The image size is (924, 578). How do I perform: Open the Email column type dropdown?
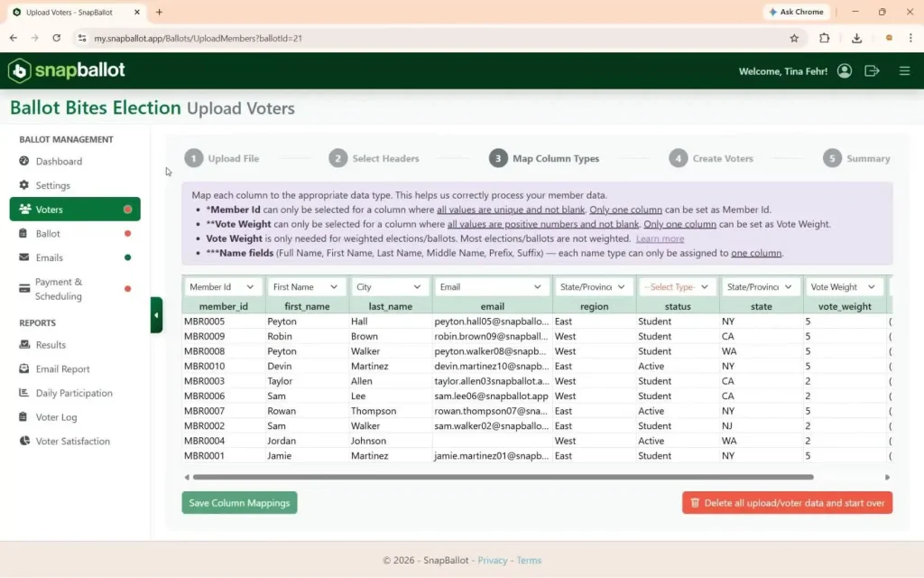point(490,287)
